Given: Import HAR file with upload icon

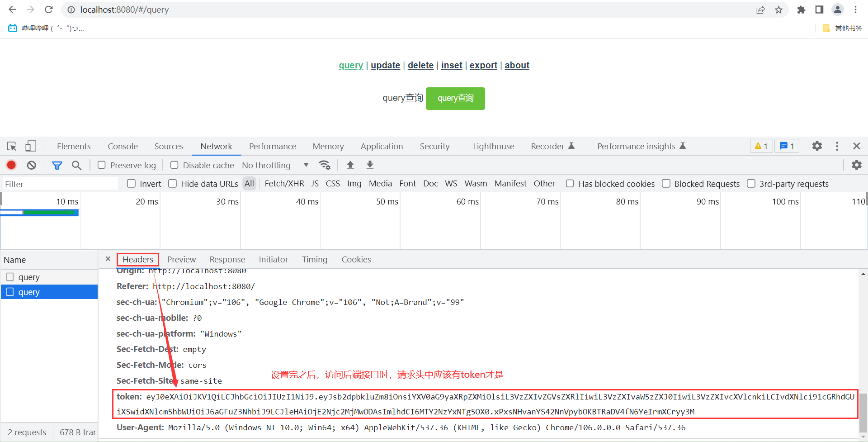Looking at the screenshot, I should click(350, 165).
